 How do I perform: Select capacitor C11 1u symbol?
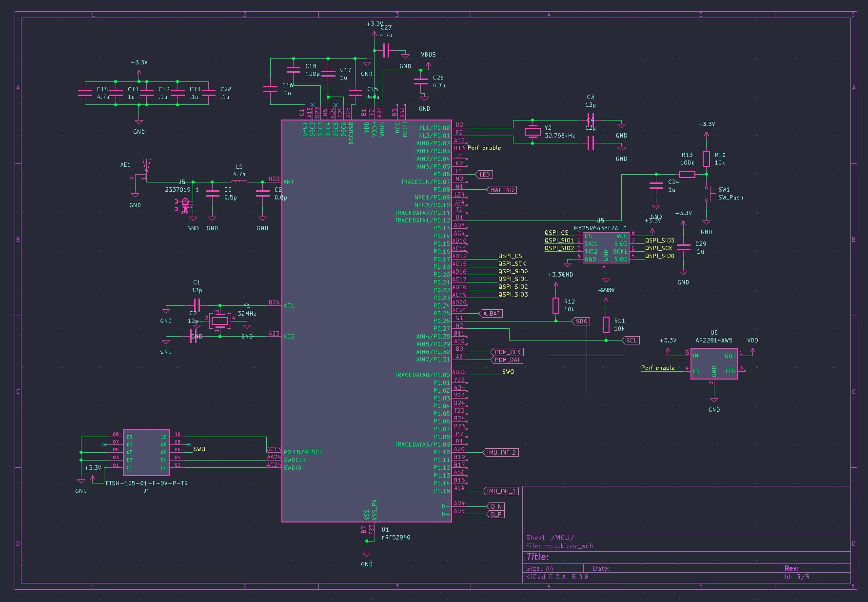[x=116, y=93]
